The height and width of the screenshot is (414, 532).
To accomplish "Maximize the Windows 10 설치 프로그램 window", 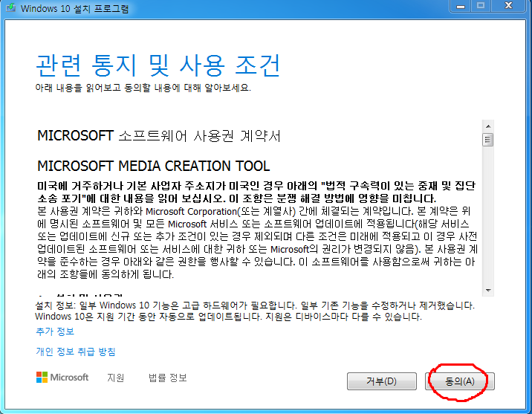I will coord(481,6).
